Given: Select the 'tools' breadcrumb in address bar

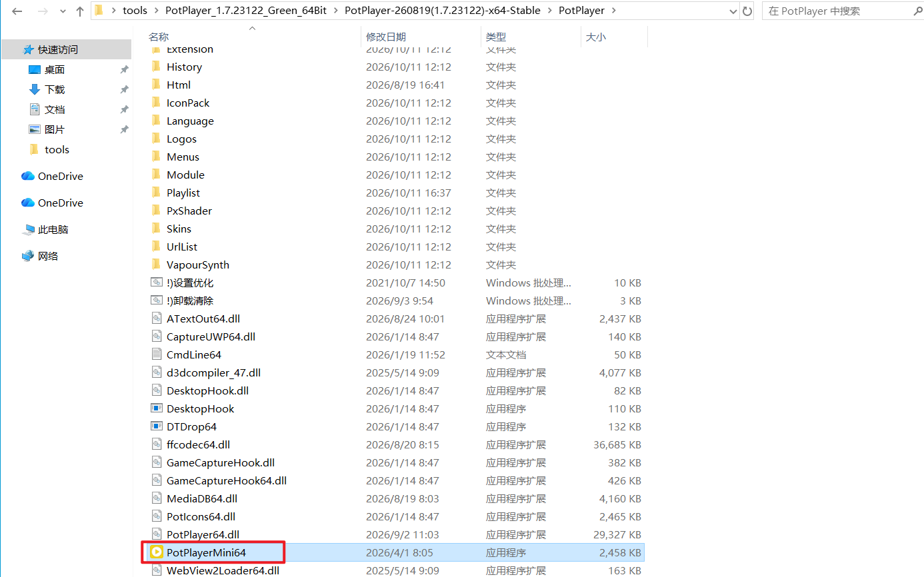Looking at the screenshot, I should (x=135, y=11).
